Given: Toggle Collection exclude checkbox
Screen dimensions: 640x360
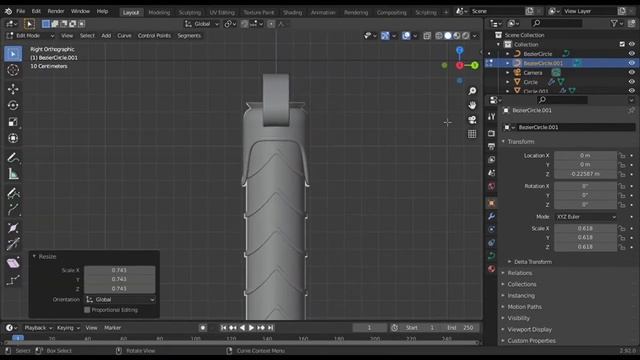Looking at the screenshot, I should 622,44.
